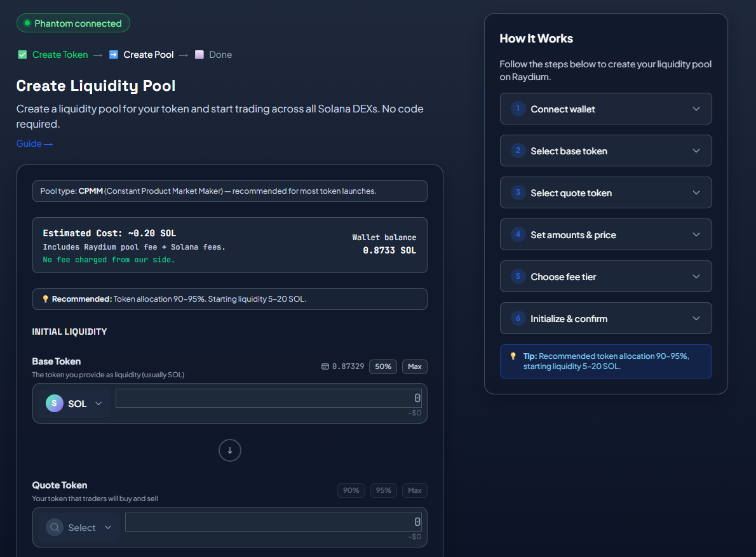
Task: Click the wallet balance icon beside 0.87329
Action: click(x=325, y=366)
